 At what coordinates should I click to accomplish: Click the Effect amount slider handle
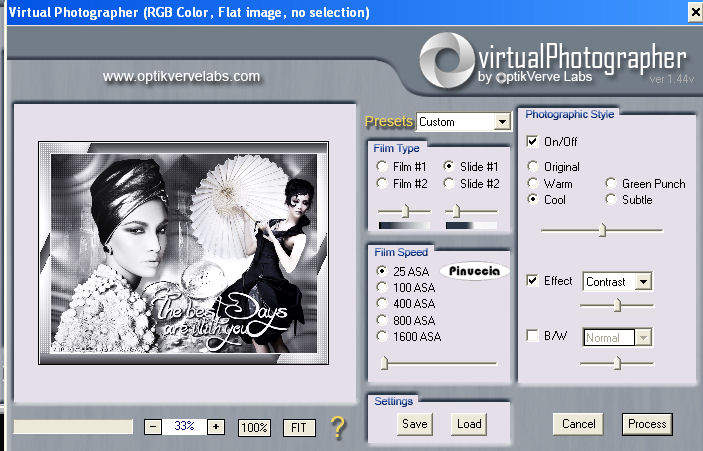tap(617, 305)
